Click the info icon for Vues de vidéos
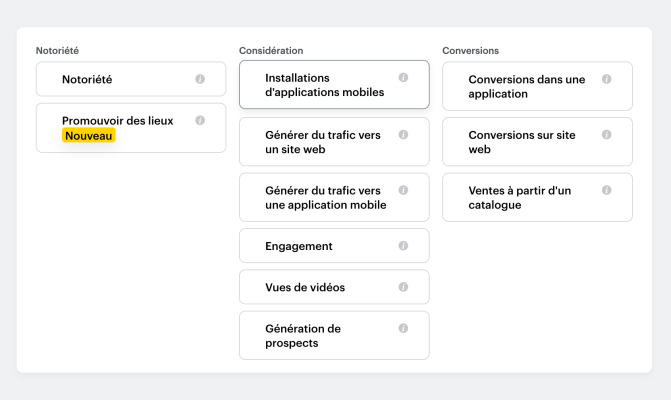The image size is (671, 400). coord(403,287)
